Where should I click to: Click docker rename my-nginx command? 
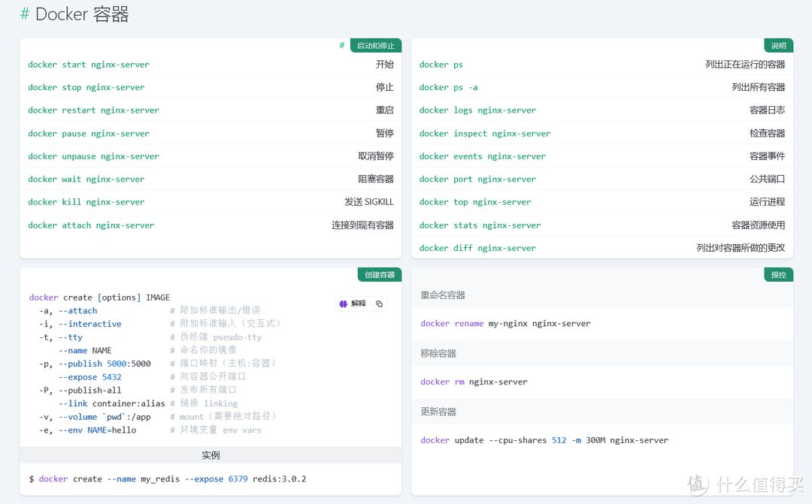pos(505,324)
